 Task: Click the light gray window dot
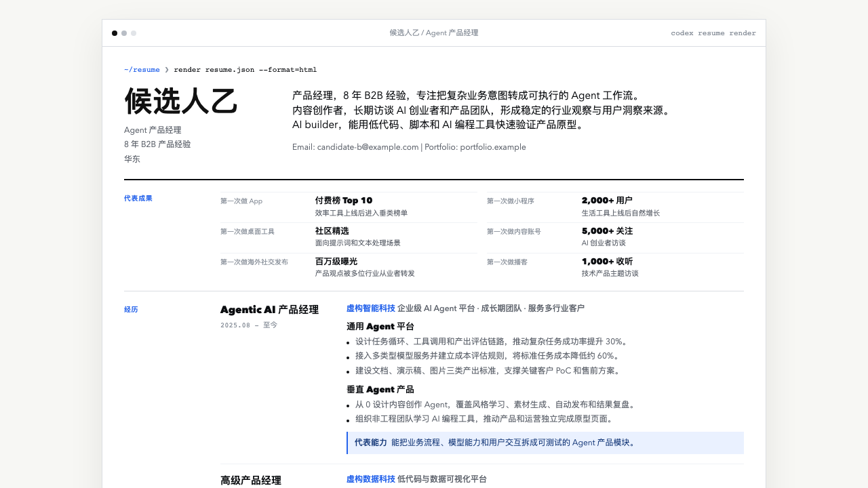(134, 33)
